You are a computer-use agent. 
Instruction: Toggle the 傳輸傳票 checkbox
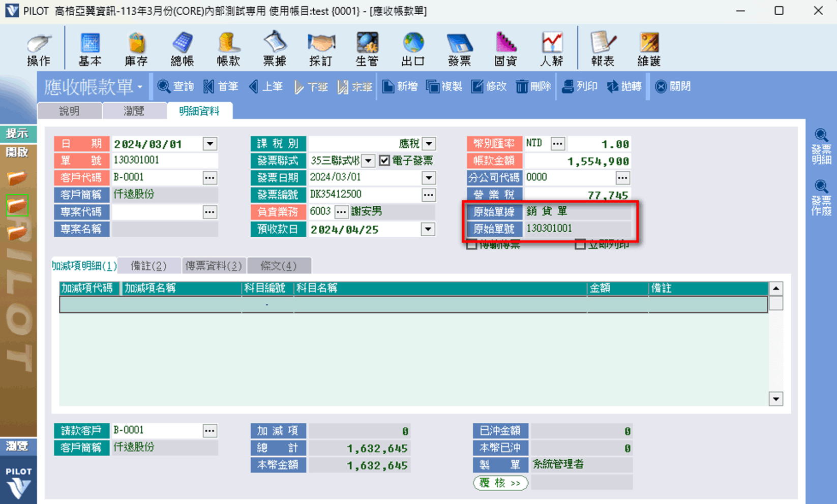point(472,245)
